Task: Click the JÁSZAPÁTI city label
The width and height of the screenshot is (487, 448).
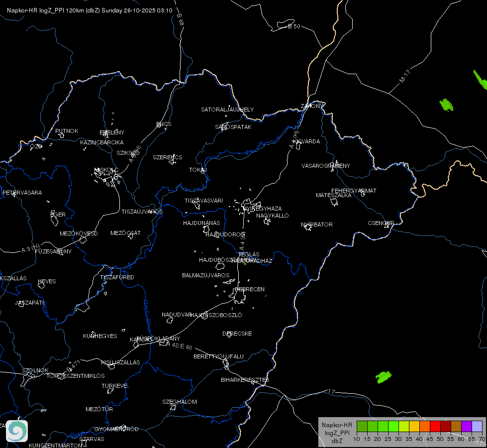Action: click(30, 303)
